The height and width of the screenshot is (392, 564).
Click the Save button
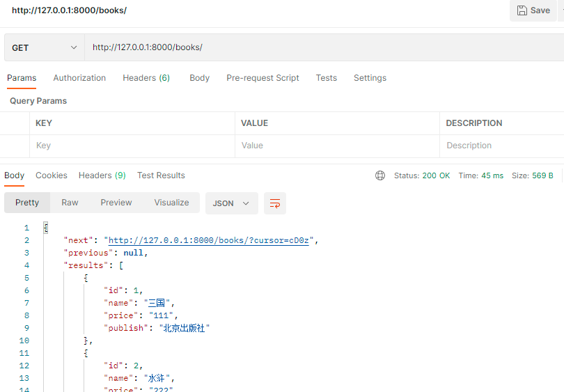pyautogui.click(x=533, y=10)
